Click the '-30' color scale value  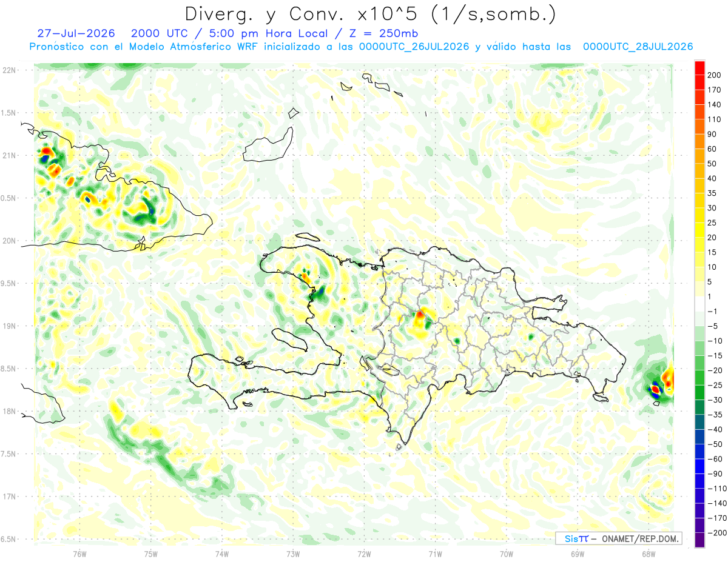click(714, 400)
